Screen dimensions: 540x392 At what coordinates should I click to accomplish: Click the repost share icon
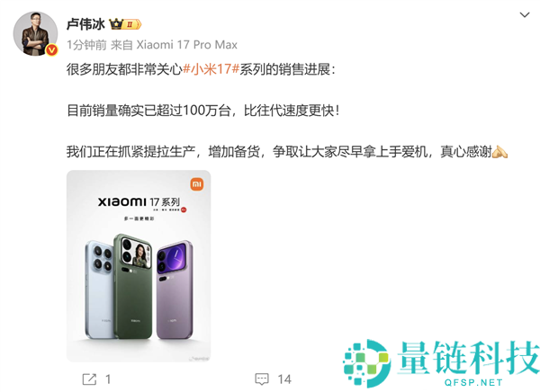(x=89, y=379)
